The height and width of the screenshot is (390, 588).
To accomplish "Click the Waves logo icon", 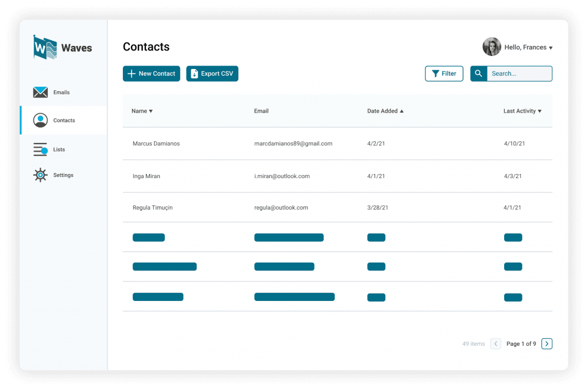I will [x=45, y=47].
